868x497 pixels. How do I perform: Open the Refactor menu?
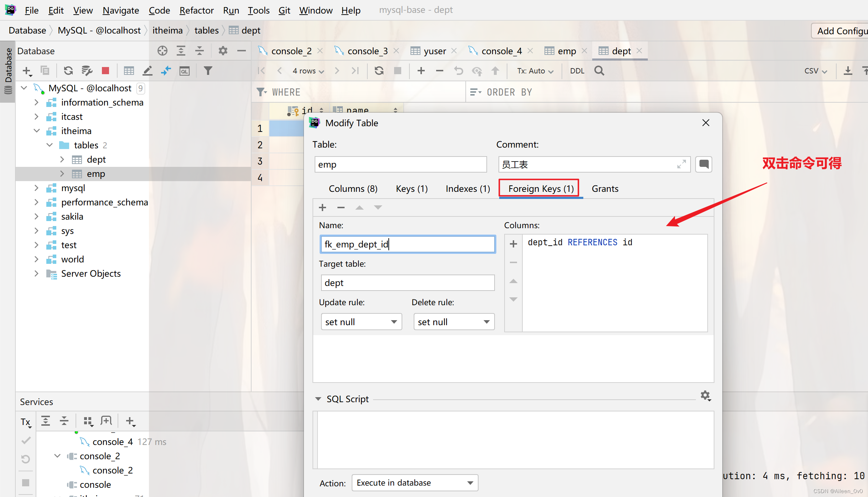point(196,10)
